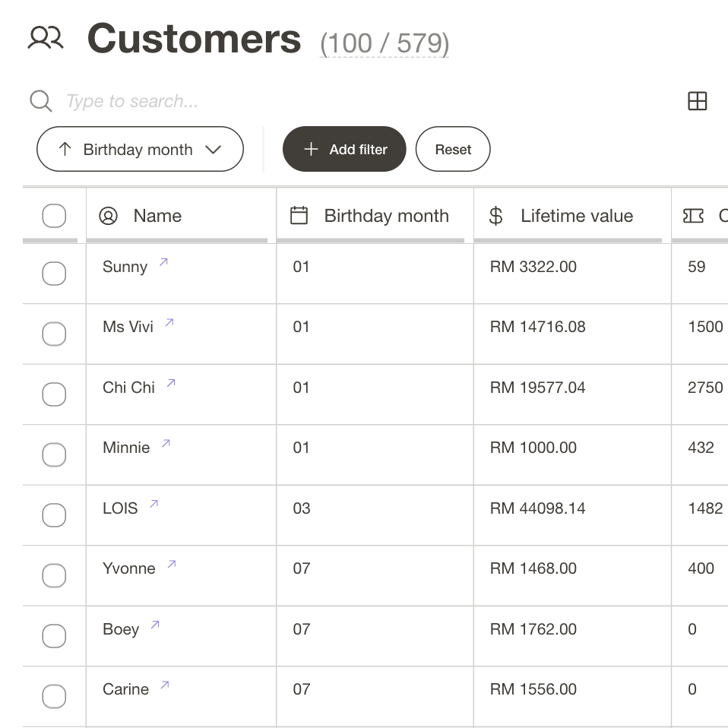This screenshot has height=728, width=728.
Task: Select the Ms Vivi row checkbox
Action: pos(54,334)
